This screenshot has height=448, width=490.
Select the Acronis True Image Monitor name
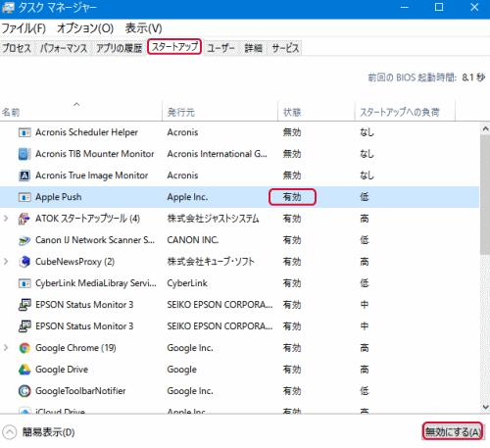click(x=91, y=175)
